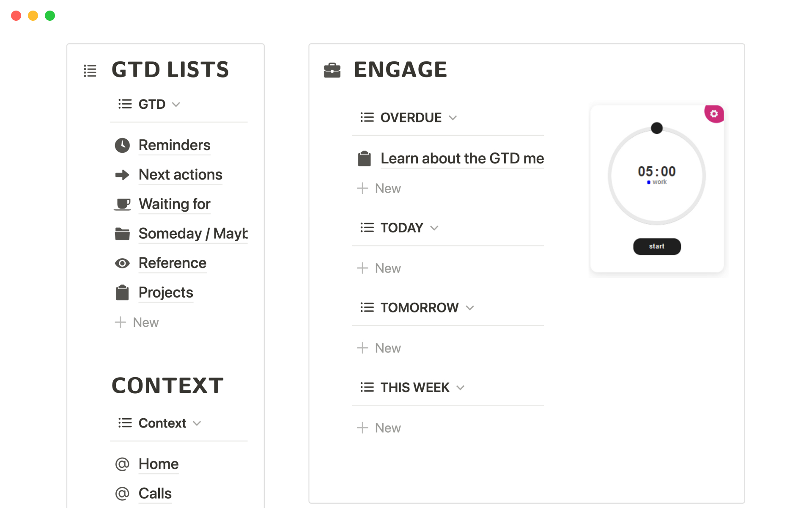Click the black knob on the timer ring

[x=656, y=128]
